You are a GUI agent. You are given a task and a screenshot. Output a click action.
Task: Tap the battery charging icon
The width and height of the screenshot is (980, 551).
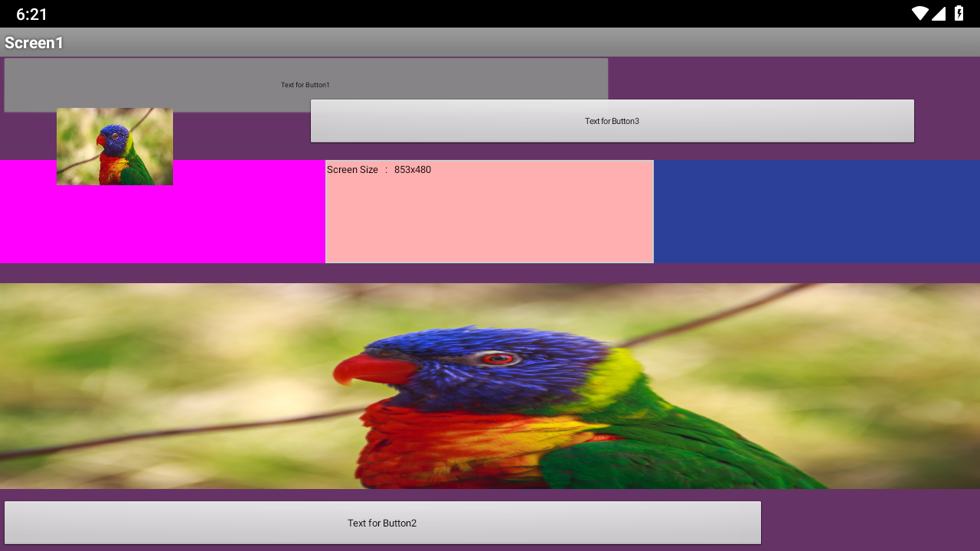(959, 14)
